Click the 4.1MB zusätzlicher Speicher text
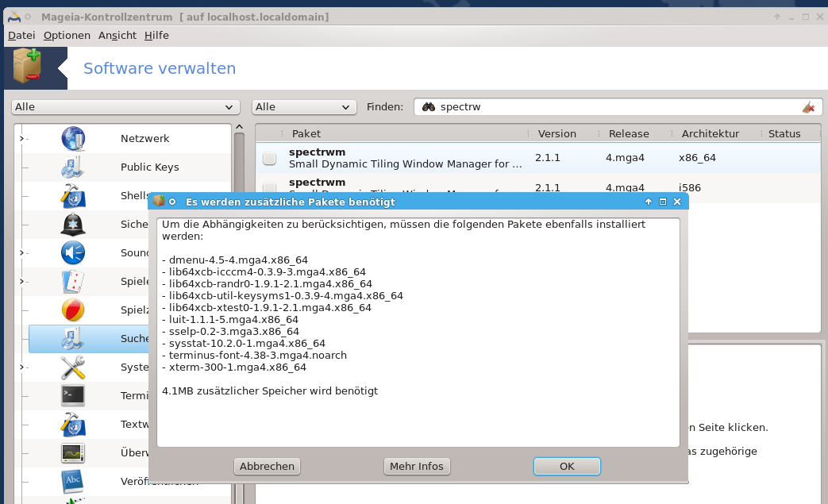Screen dimensions: 828x504 point(270,391)
